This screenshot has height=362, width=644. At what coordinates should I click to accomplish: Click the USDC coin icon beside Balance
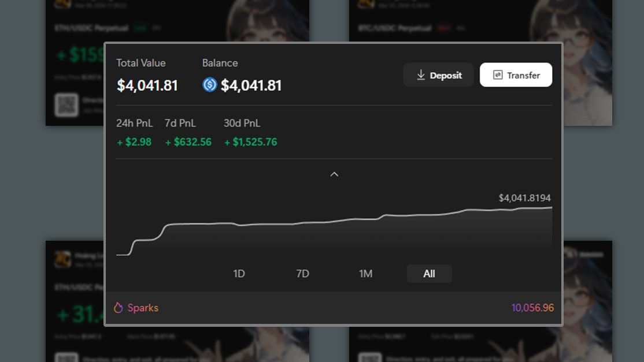[x=209, y=85]
